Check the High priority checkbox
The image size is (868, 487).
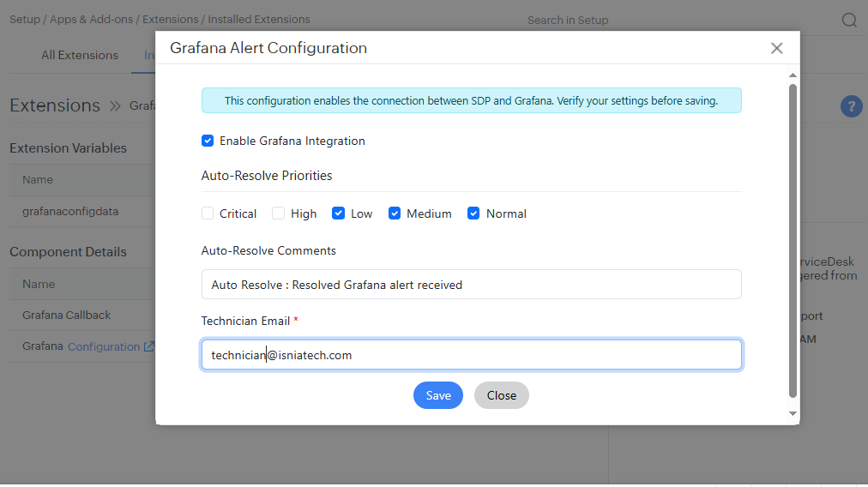[x=279, y=213]
